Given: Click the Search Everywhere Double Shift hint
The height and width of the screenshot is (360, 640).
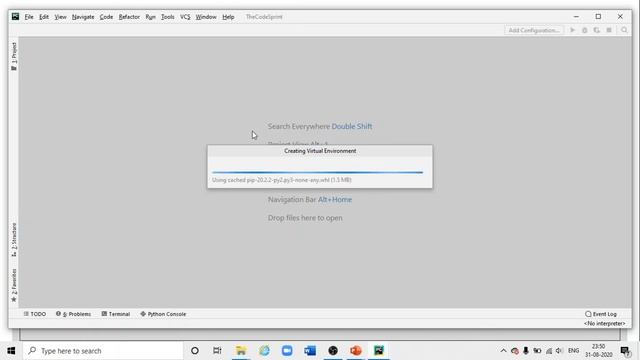Looking at the screenshot, I should pyautogui.click(x=320, y=127).
